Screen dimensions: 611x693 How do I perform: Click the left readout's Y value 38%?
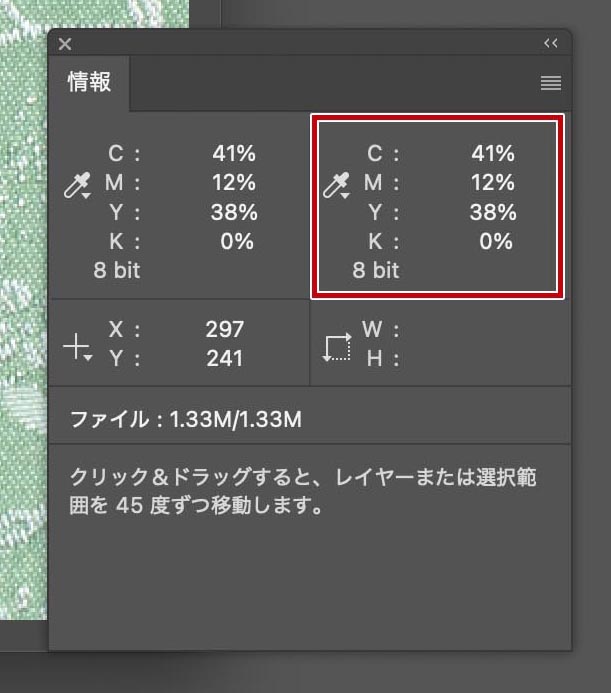(x=234, y=212)
